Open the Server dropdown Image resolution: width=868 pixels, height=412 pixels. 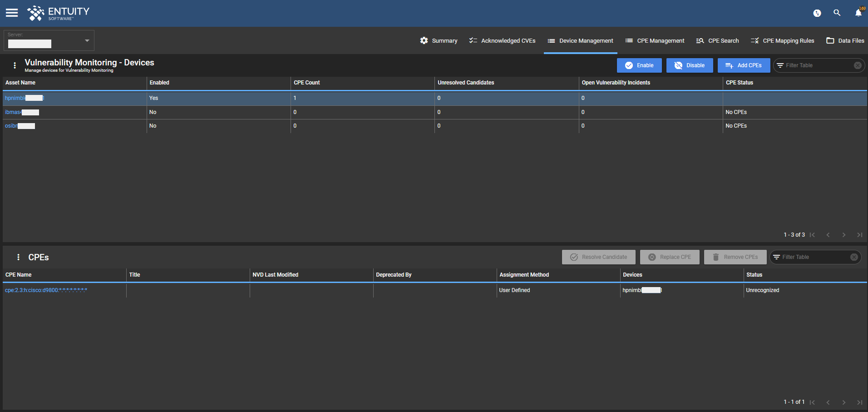(49, 40)
